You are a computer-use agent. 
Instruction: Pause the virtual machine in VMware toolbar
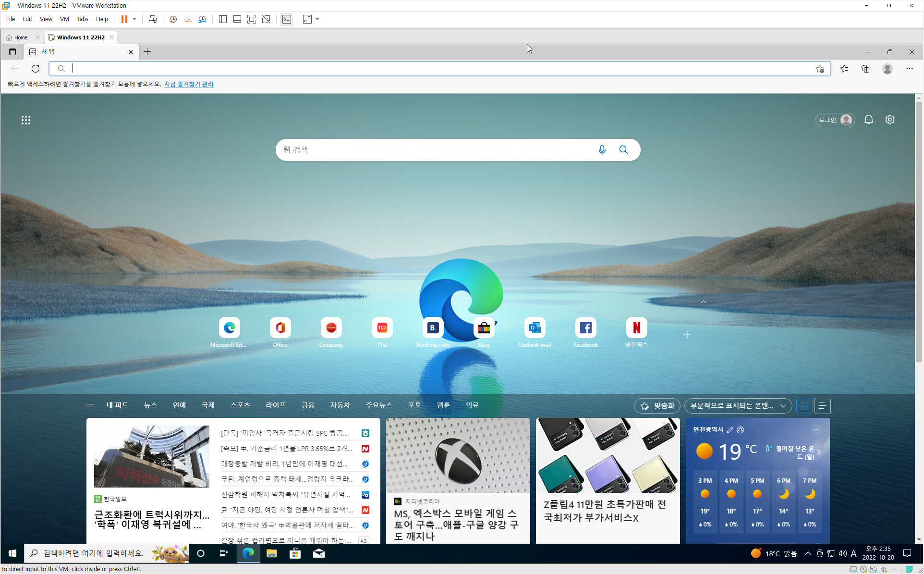[124, 19]
